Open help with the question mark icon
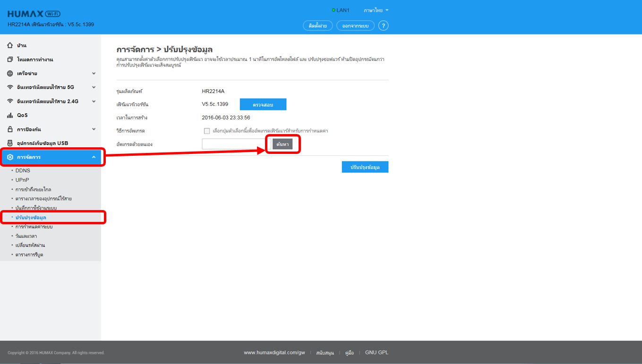Image resolution: width=642 pixels, height=364 pixels. pyautogui.click(x=384, y=25)
